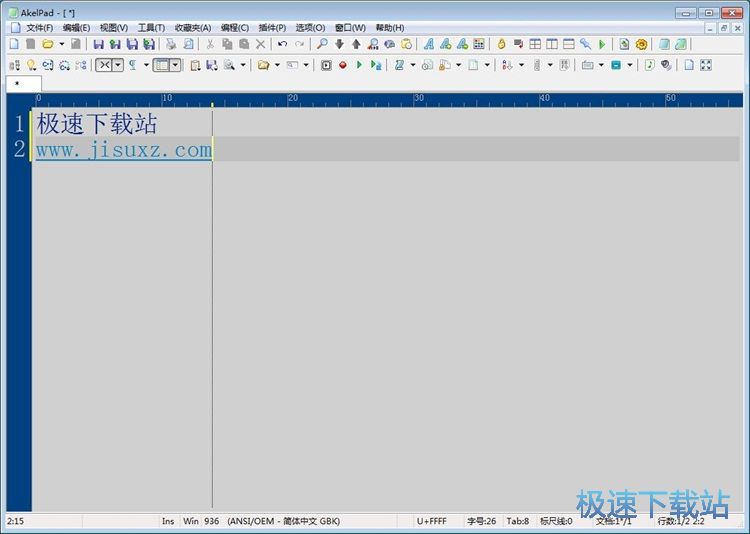This screenshot has width=750, height=534.
Task: Open the dropdown beside the X box icon
Action: tap(118, 65)
